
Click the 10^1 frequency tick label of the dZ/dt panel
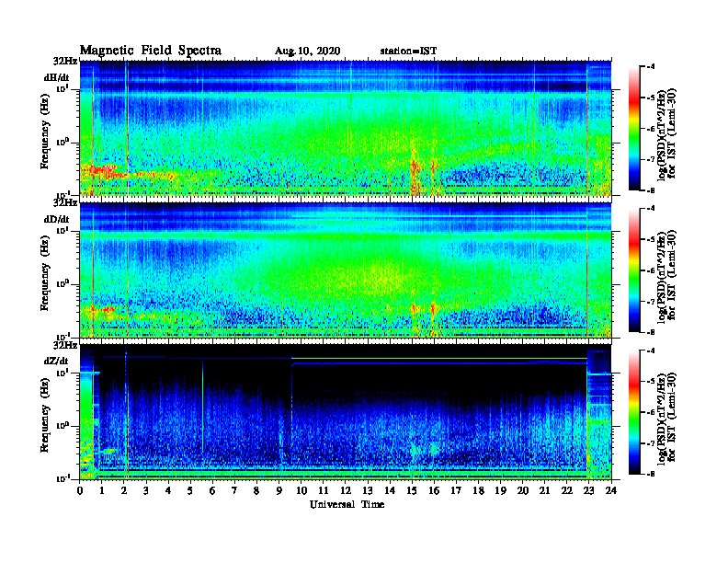pos(63,373)
